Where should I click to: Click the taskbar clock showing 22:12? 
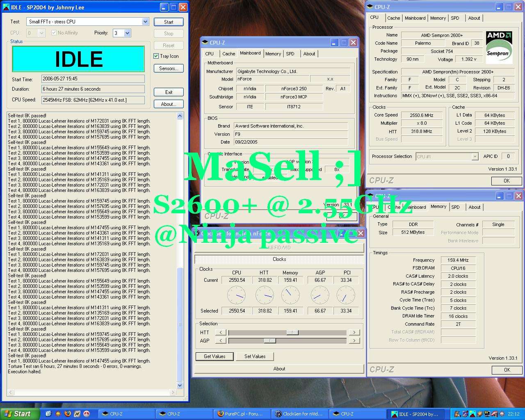[514, 414]
